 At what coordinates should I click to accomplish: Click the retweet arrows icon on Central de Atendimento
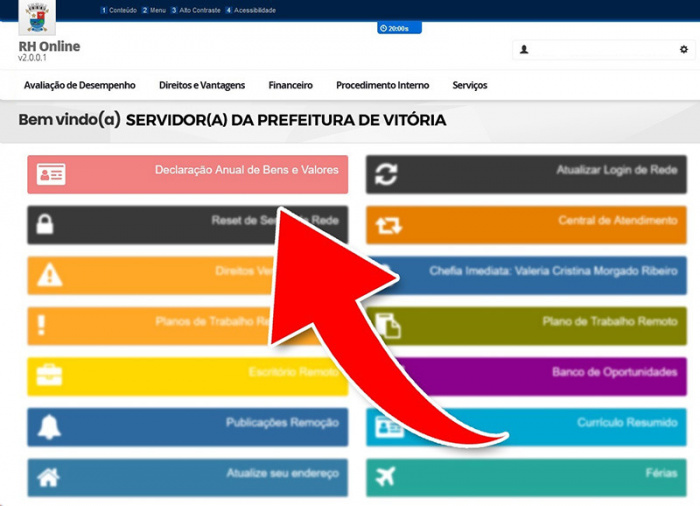click(388, 225)
